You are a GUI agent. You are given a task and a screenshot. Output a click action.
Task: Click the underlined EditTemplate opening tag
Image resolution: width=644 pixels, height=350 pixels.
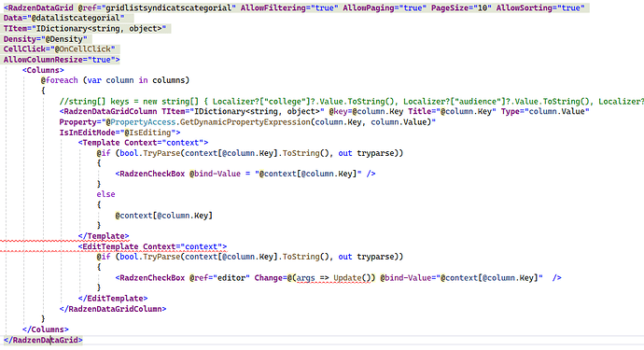click(152, 246)
